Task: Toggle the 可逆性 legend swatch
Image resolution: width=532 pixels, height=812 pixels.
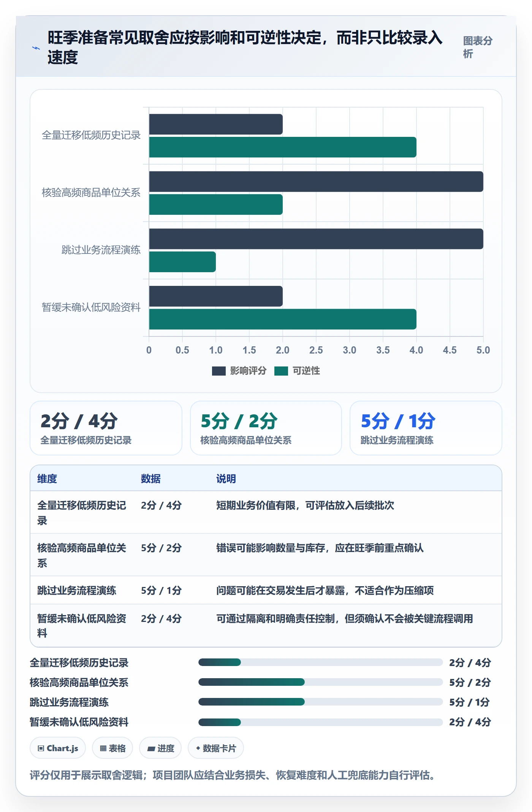Action: [x=281, y=371]
